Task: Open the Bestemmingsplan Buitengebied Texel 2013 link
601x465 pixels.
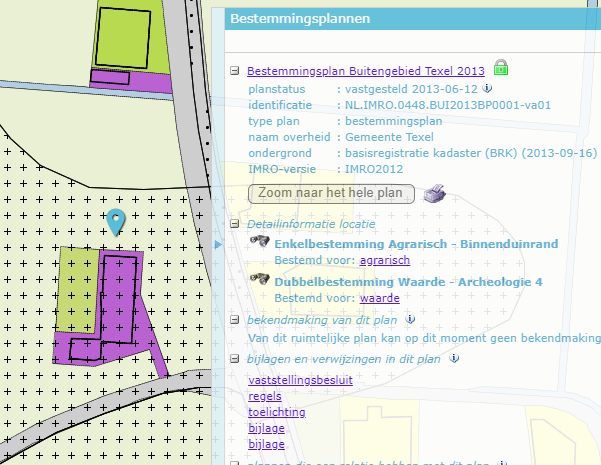Action: (366, 71)
